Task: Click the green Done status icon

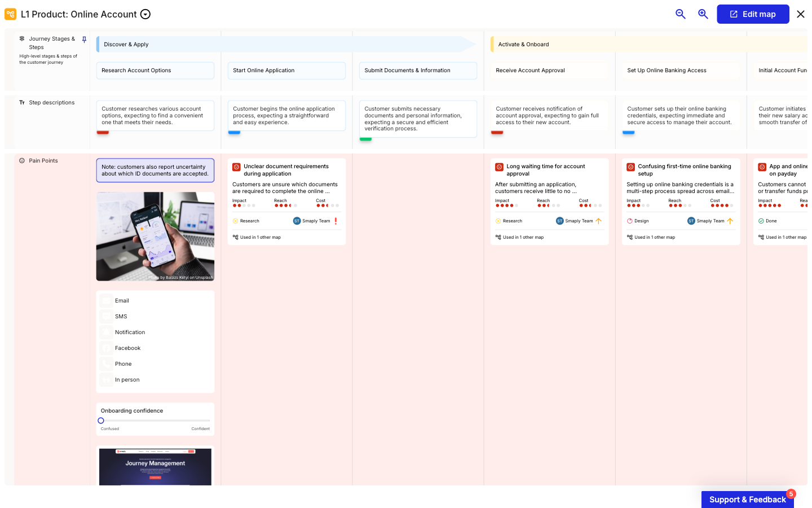Action: [761, 221]
